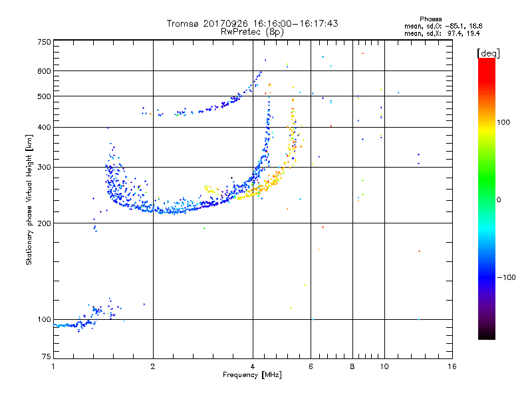Click the x-axis '8' tick label
Viewport: 532px width, 399px height.
(352, 366)
